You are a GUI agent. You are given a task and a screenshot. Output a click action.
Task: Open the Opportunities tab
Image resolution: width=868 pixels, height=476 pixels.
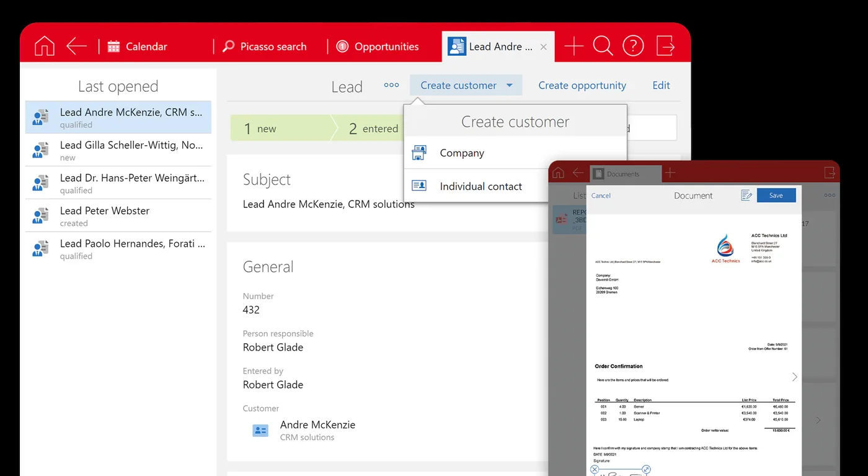coord(377,47)
